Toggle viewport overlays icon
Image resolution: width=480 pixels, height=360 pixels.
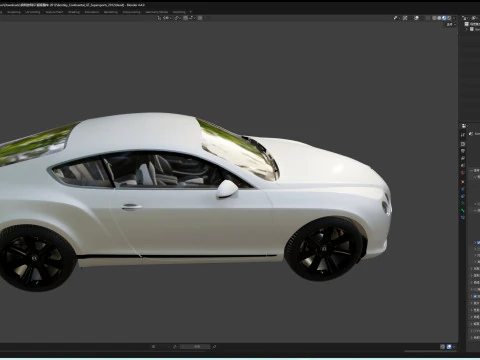pos(416,18)
